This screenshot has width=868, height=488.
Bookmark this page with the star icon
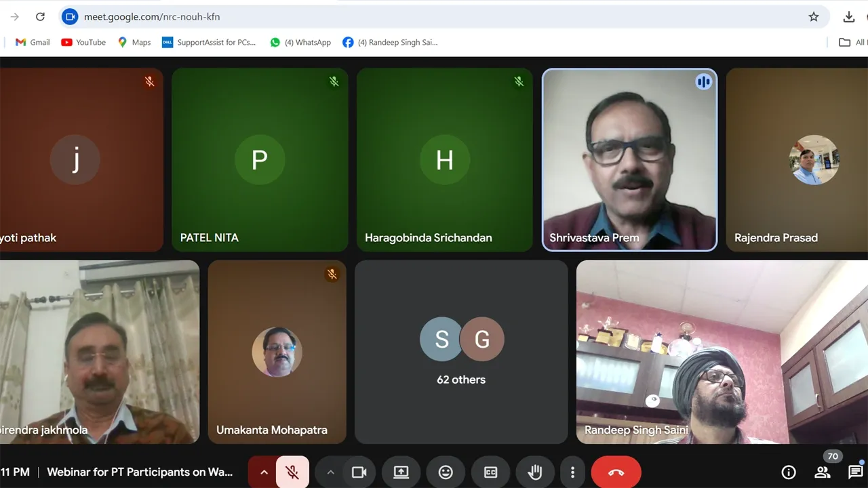(814, 17)
